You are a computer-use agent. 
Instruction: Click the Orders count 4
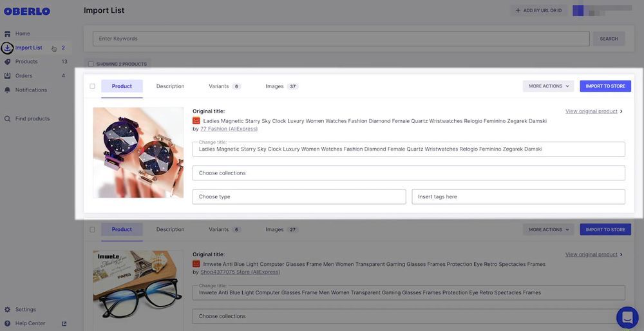[63, 75]
